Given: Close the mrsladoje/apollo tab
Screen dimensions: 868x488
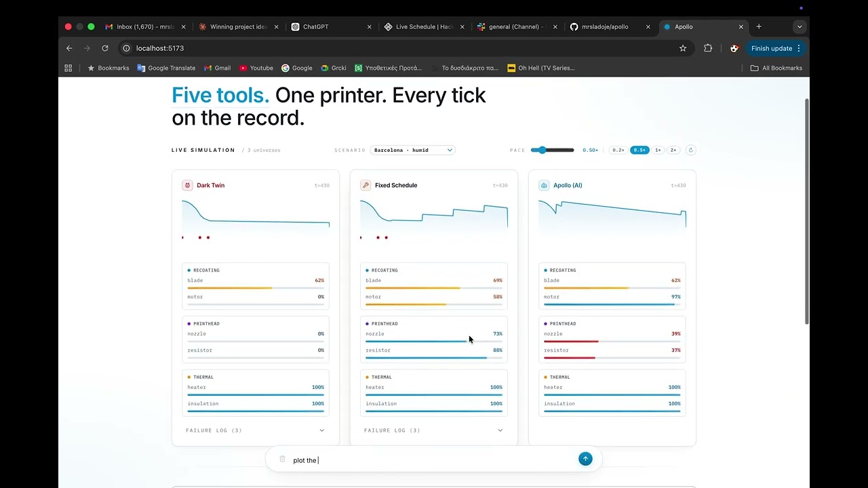Looking at the screenshot, I should point(648,26).
